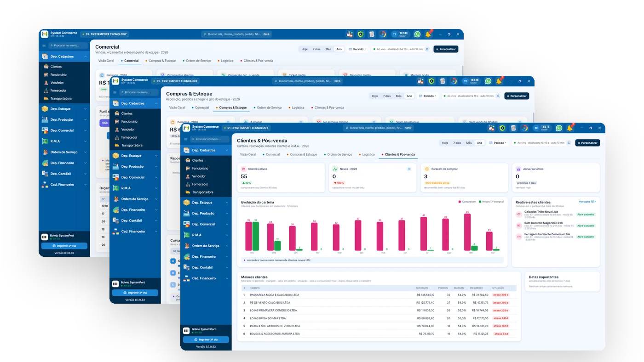Image resolution: width=644 pixels, height=362 pixels.
Task: Click the 'Clientes ativos' card icon
Action: 243,169
